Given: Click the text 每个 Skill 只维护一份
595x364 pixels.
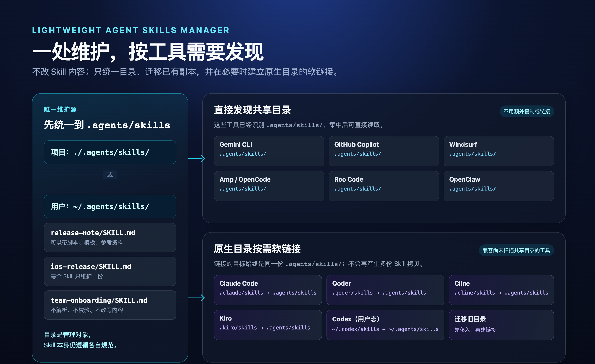Looking at the screenshot, I should [77, 276].
